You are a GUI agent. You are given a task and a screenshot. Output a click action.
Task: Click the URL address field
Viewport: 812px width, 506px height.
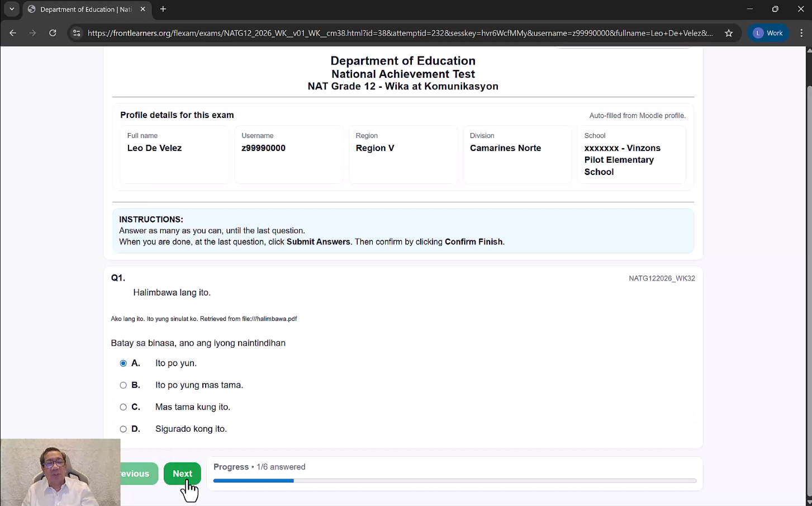coord(400,33)
